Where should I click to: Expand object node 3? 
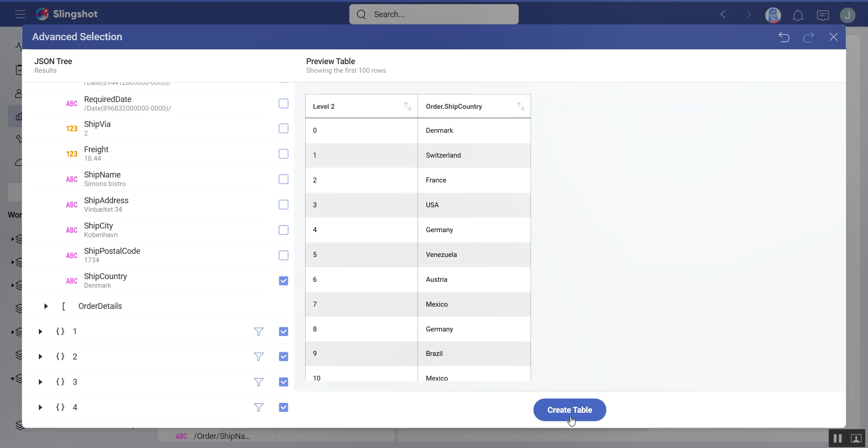40,382
